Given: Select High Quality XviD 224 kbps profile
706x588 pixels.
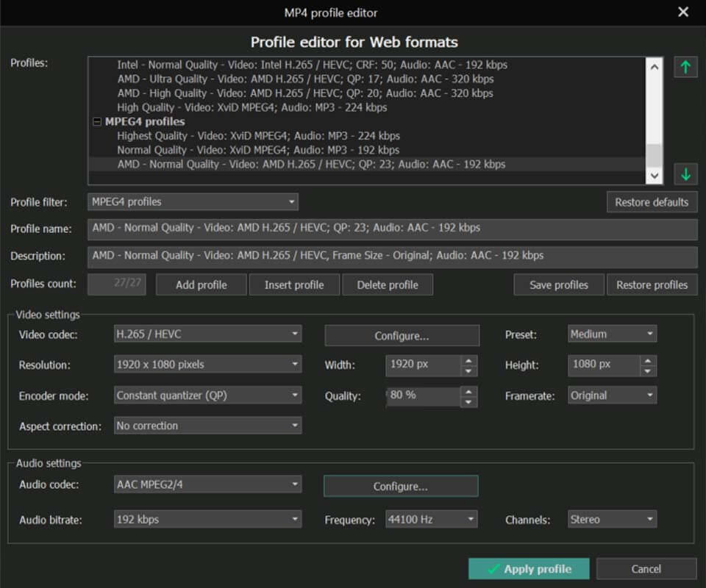Looking at the screenshot, I should [252, 107].
